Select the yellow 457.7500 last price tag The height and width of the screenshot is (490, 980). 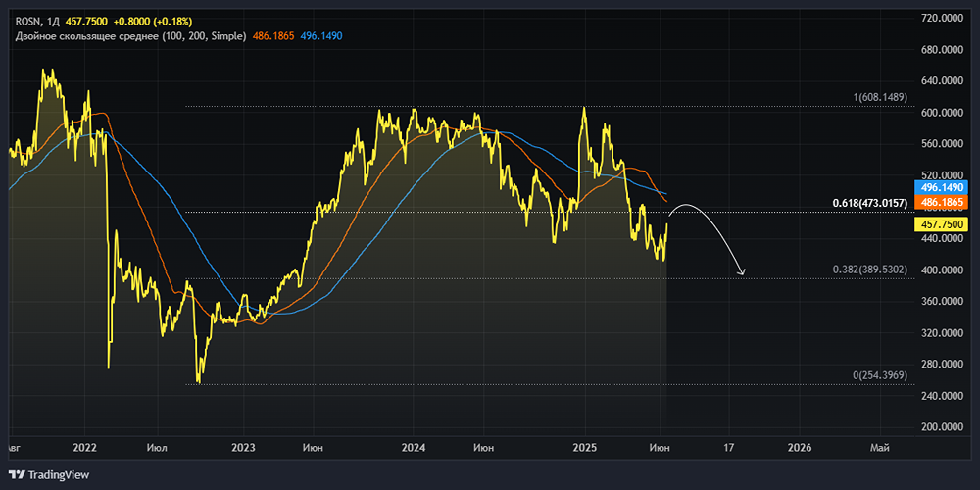click(940, 224)
